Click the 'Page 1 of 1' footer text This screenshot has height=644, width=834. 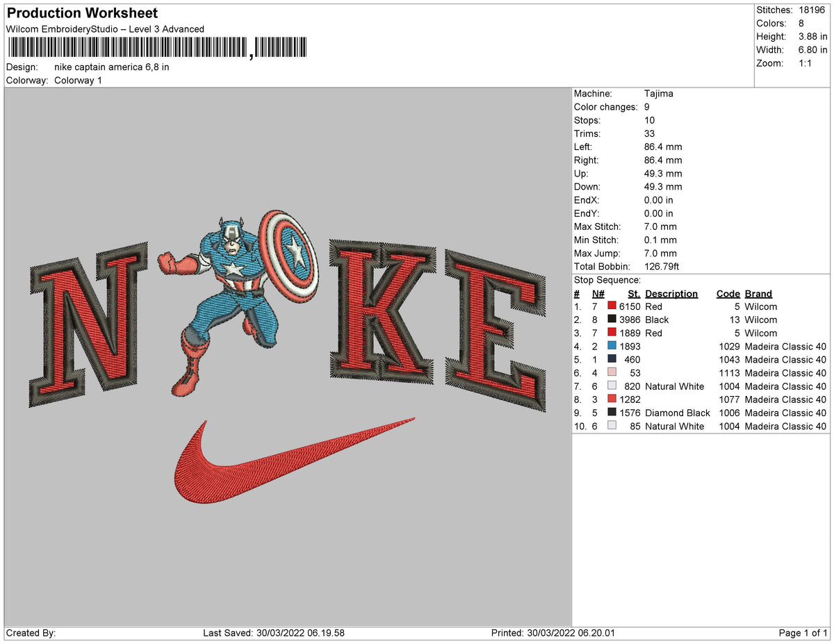point(803,633)
